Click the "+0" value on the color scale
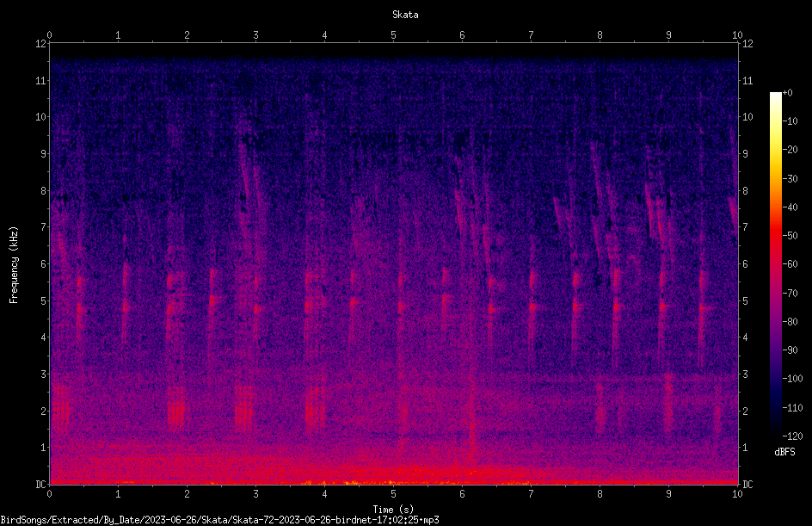 pos(788,93)
